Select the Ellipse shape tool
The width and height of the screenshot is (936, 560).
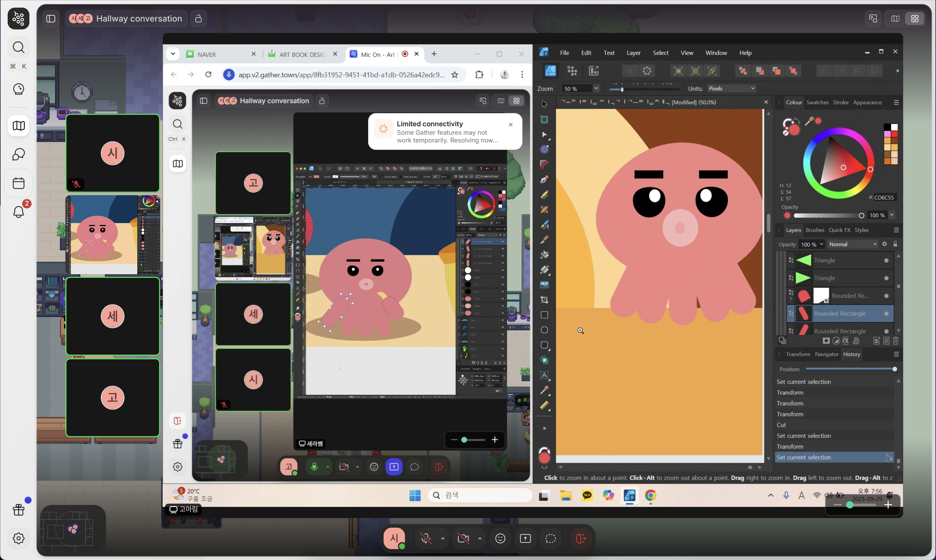pyautogui.click(x=544, y=330)
